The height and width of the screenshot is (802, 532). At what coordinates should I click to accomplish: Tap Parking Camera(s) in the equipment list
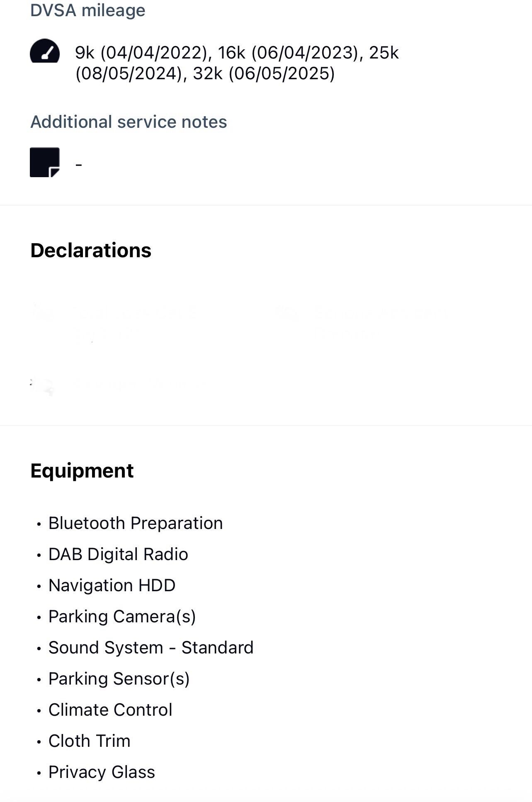122,617
